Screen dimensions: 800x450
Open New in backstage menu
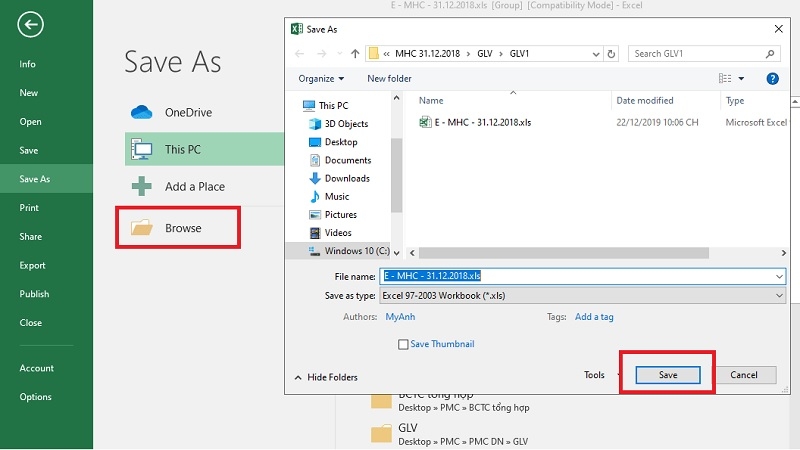click(x=29, y=93)
